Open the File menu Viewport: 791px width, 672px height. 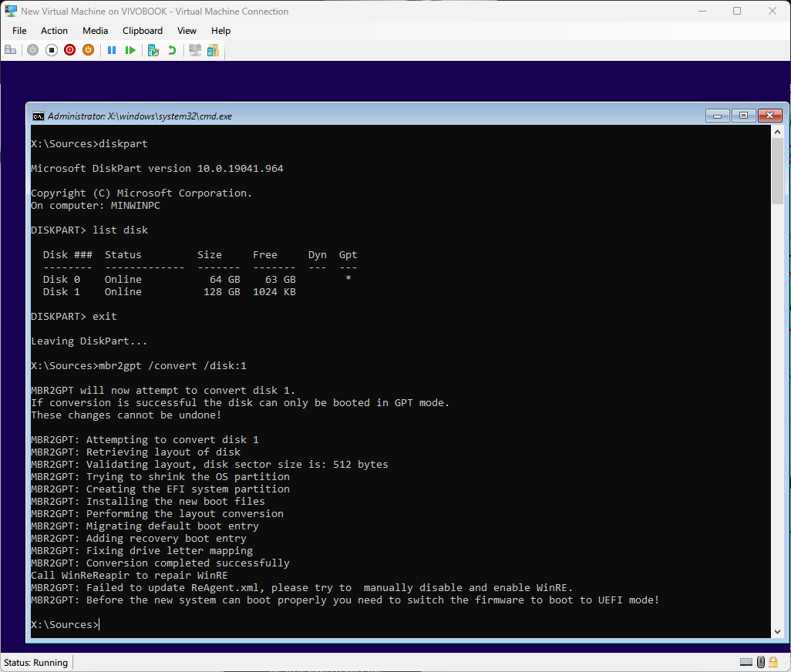click(x=19, y=31)
